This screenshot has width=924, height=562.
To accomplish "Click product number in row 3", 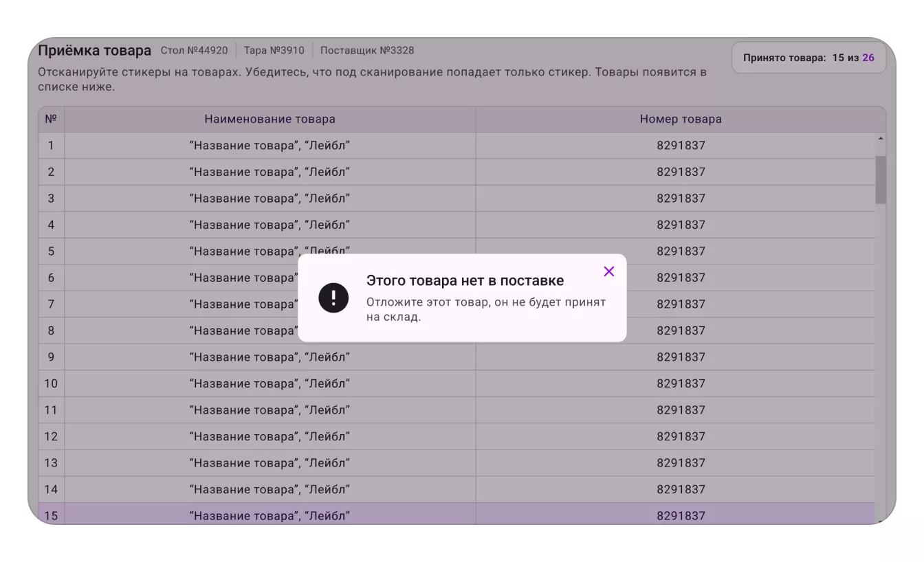I will tap(681, 199).
